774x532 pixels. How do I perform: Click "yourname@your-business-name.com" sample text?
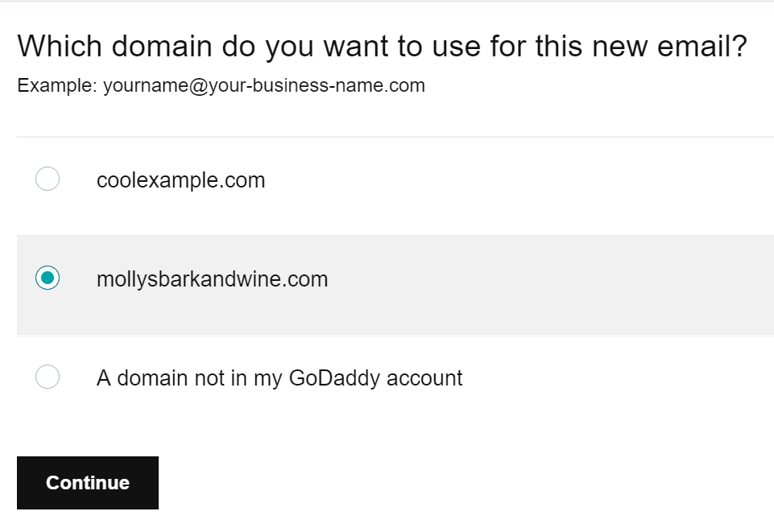(x=263, y=85)
